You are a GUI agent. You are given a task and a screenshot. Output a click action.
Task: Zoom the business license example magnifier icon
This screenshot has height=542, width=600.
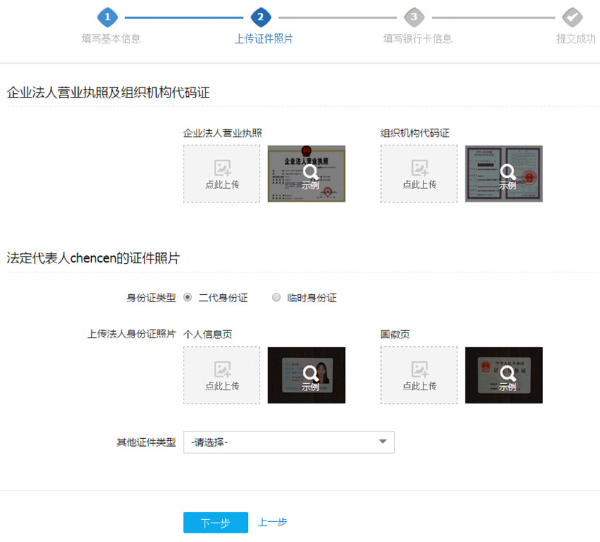tap(309, 171)
